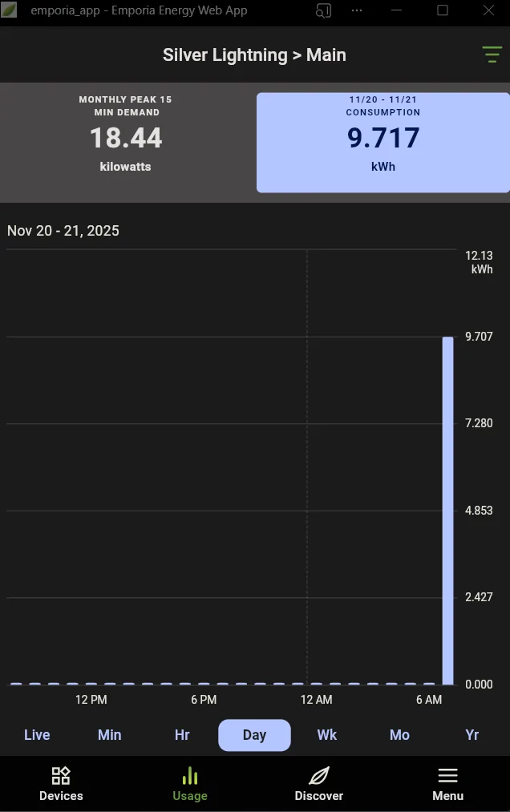Click the cast icon in title bar
This screenshot has height=812, width=510.
323,10
